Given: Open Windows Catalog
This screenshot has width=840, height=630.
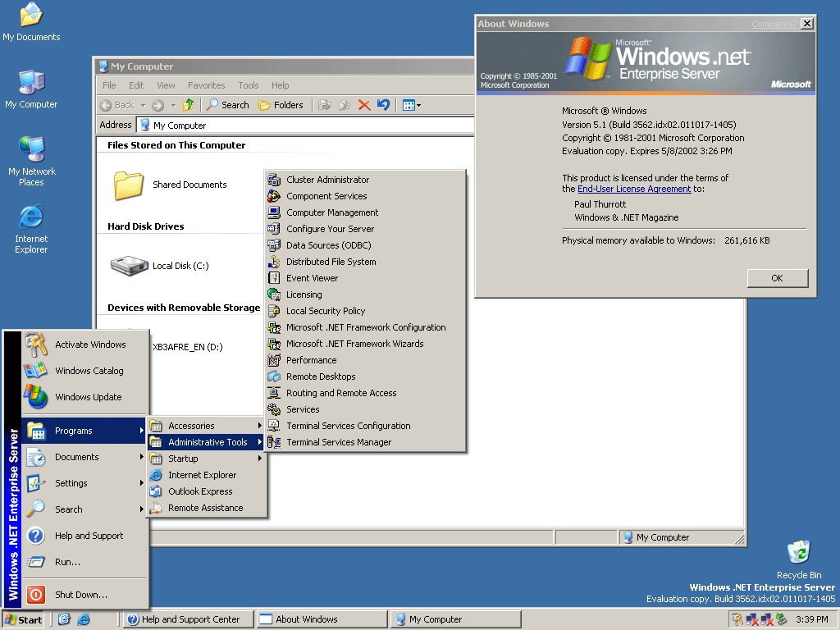Looking at the screenshot, I should [84, 371].
